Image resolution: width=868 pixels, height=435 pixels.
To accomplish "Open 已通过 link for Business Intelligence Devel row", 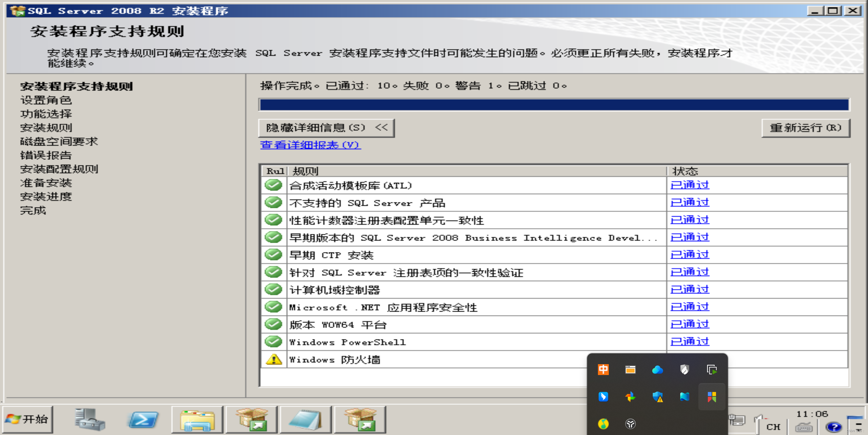I will pos(690,237).
